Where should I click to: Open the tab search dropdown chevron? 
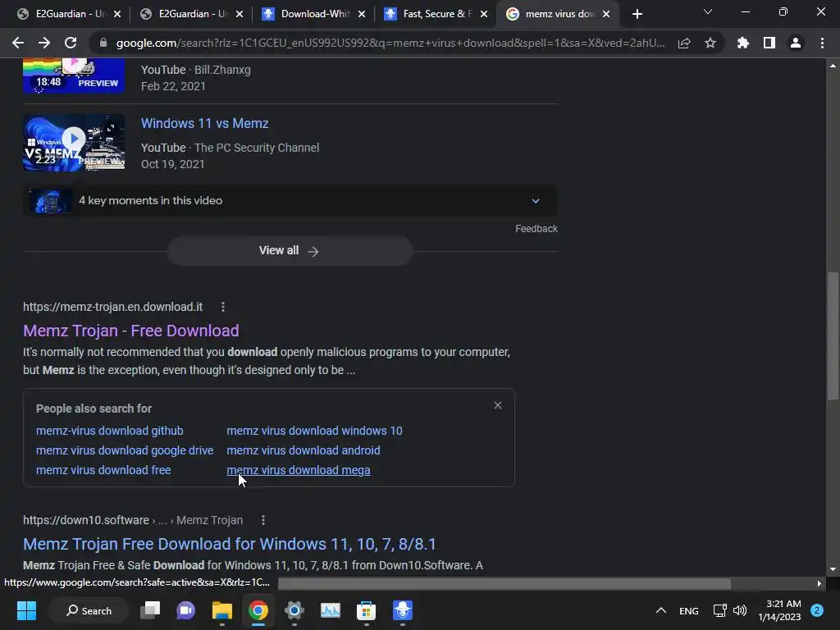[x=708, y=11]
